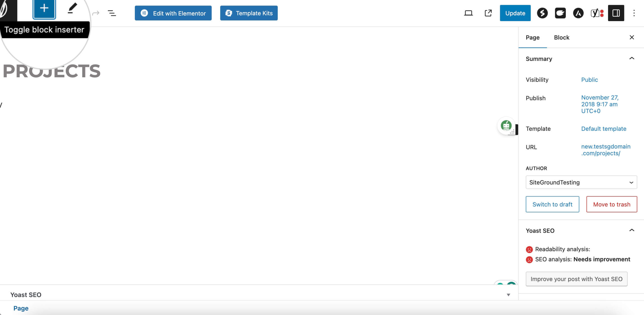Edit the publish date November 27, 2018
The height and width of the screenshot is (315, 644).
coord(600,104)
